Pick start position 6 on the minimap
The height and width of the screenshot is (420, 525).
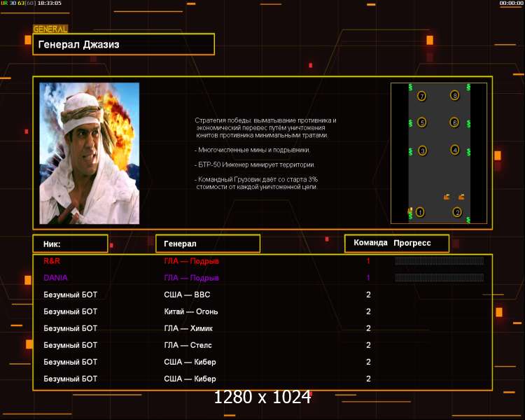pyautogui.click(x=454, y=122)
